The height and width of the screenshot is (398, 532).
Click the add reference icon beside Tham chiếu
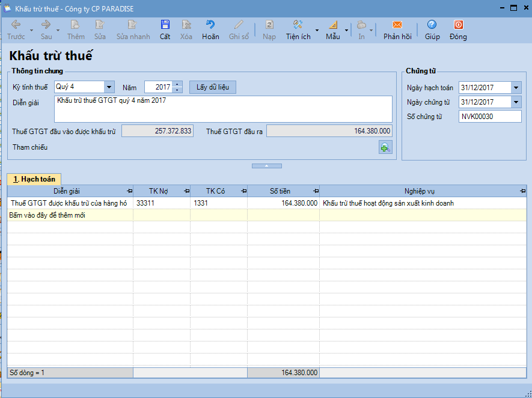click(x=385, y=147)
